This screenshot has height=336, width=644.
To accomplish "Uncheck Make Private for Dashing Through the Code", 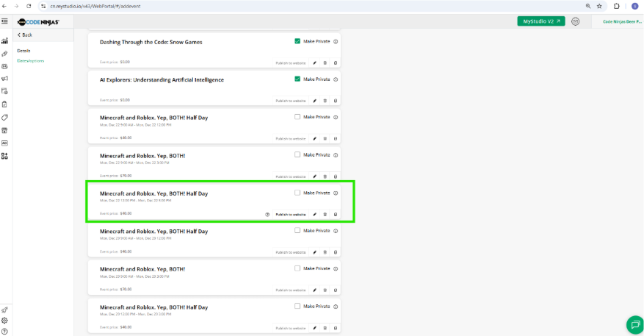I will pyautogui.click(x=297, y=41).
